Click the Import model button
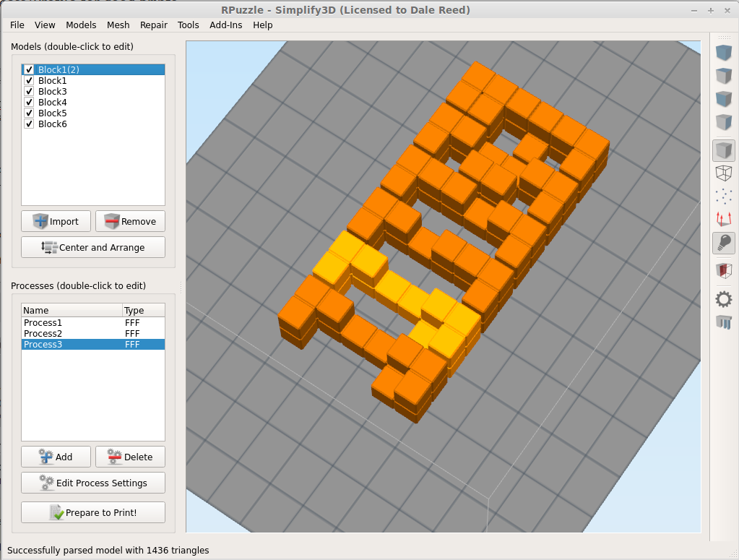Image resolution: width=739 pixels, height=560 pixels. click(56, 222)
